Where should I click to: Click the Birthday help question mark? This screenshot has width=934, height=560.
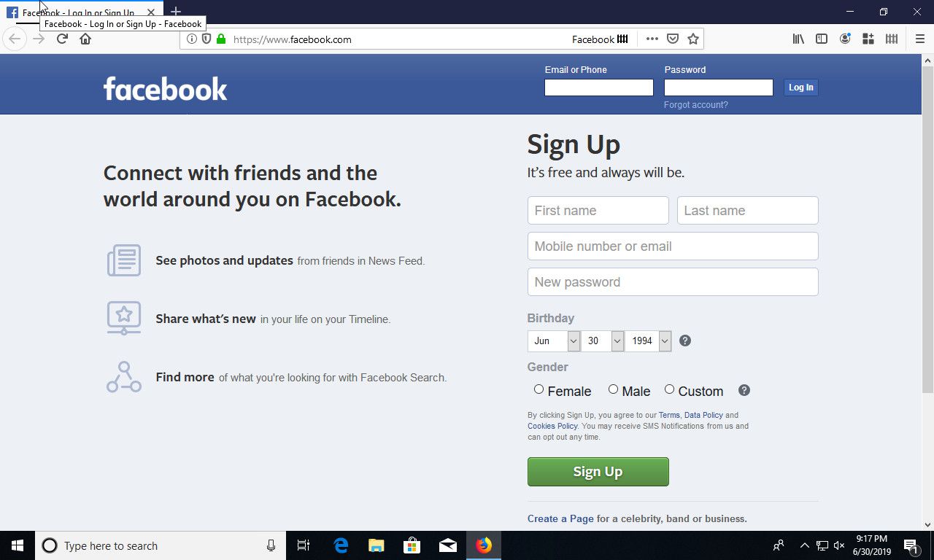(685, 341)
